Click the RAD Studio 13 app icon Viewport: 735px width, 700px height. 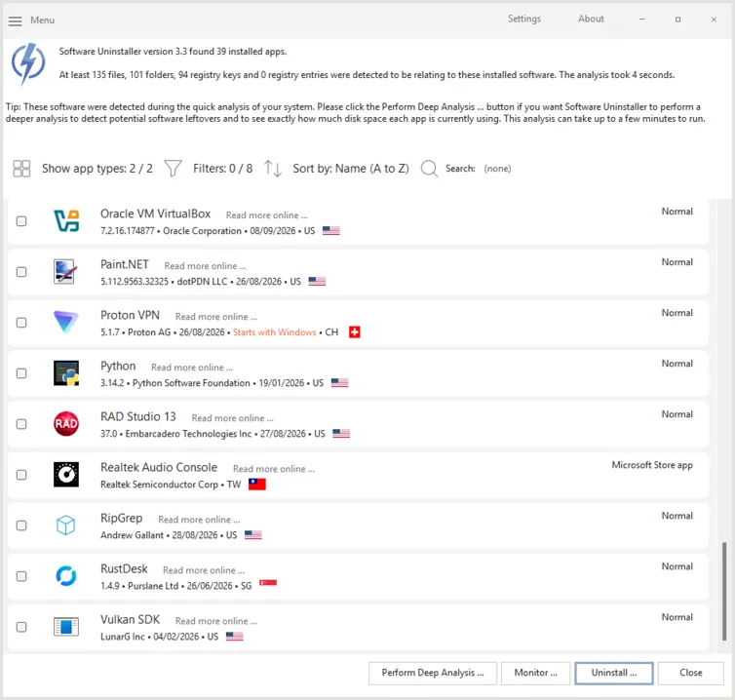coord(66,424)
